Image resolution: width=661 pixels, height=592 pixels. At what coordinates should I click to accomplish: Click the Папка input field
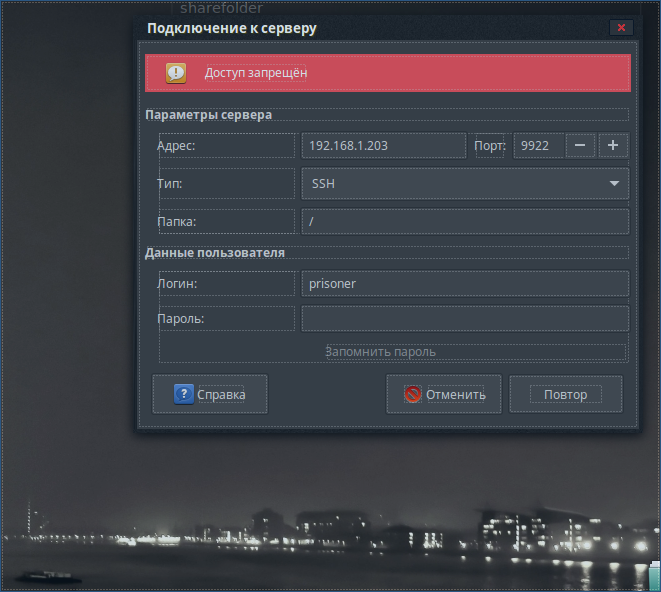click(x=464, y=221)
